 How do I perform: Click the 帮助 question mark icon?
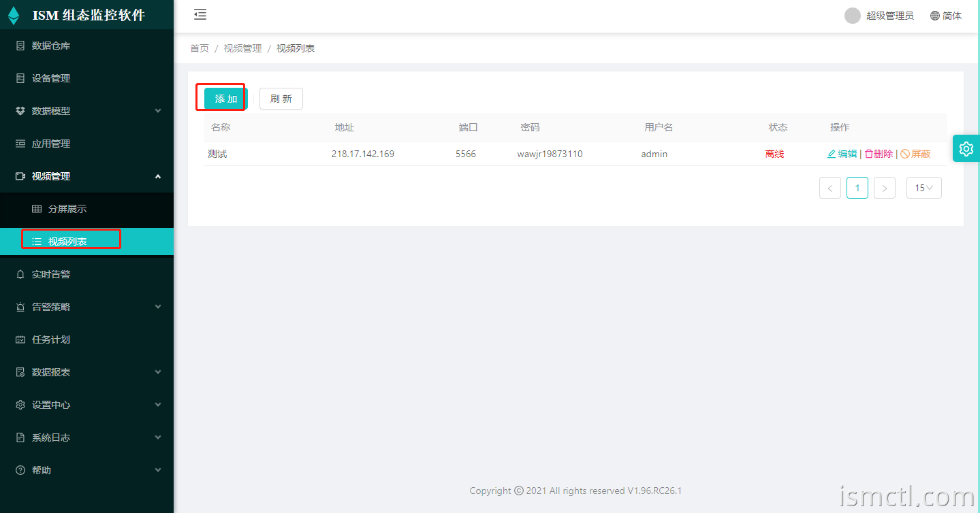tap(20, 470)
